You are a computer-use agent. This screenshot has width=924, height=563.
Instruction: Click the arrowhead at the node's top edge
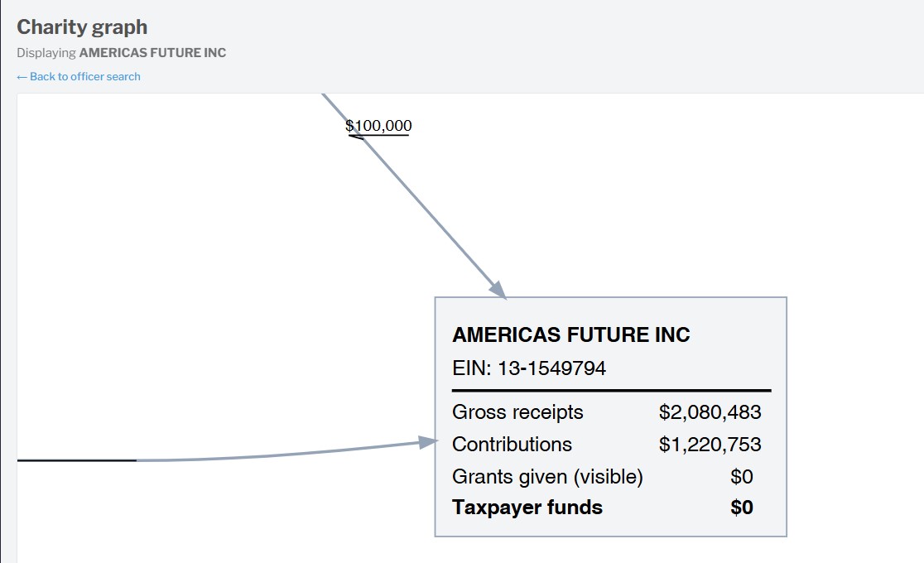pyautogui.click(x=498, y=290)
